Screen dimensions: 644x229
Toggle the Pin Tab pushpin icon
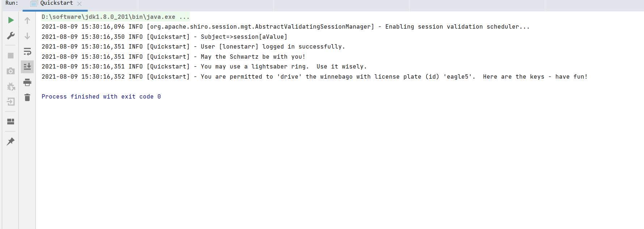[x=11, y=141]
